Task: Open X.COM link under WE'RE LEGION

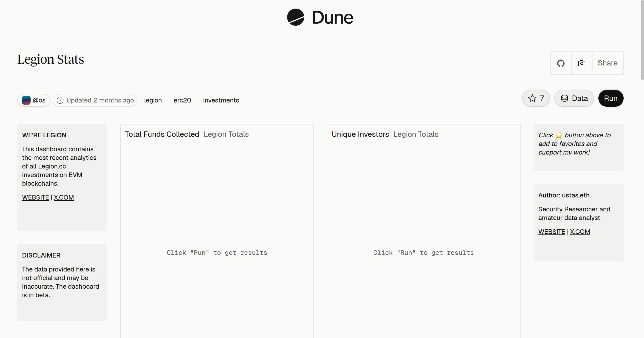Action: (x=64, y=197)
